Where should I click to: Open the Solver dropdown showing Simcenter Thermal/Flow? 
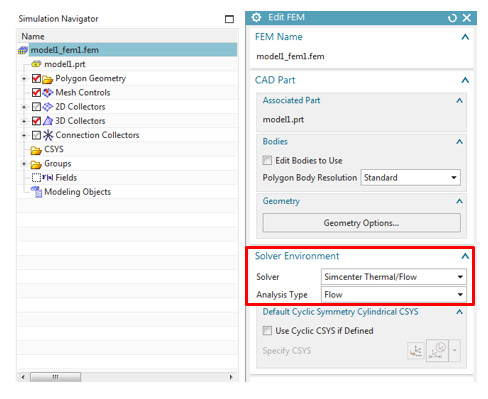(x=394, y=277)
